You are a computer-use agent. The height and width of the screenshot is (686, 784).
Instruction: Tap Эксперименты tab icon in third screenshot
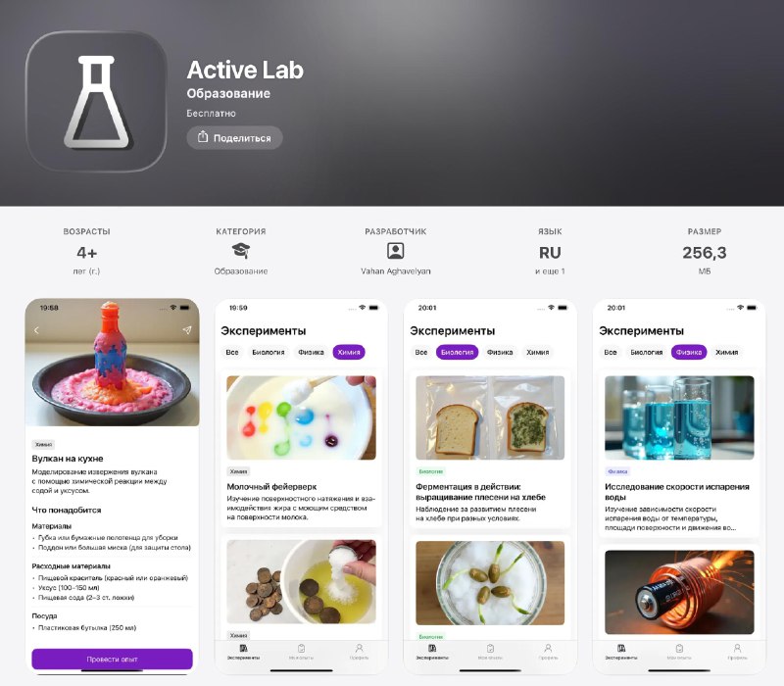tap(432, 648)
